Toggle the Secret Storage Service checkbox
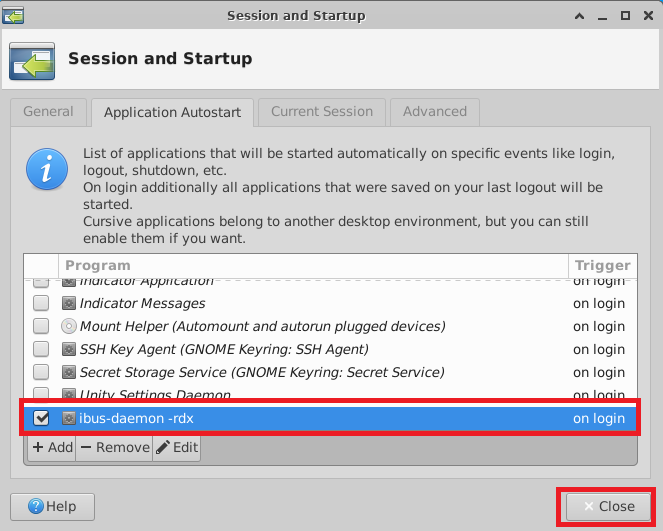663x531 pixels. pos(41,372)
